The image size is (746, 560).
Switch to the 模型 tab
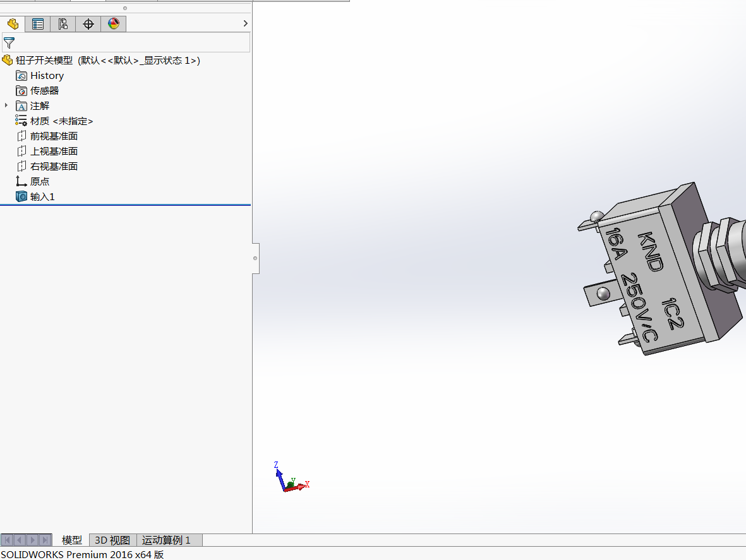click(x=72, y=540)
